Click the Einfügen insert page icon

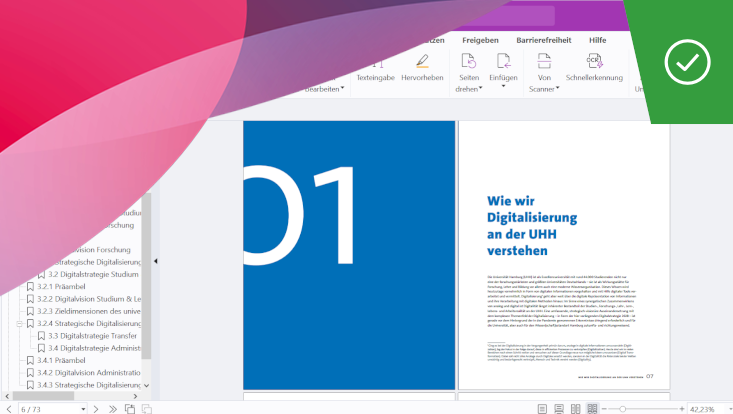tap(503, 61)
